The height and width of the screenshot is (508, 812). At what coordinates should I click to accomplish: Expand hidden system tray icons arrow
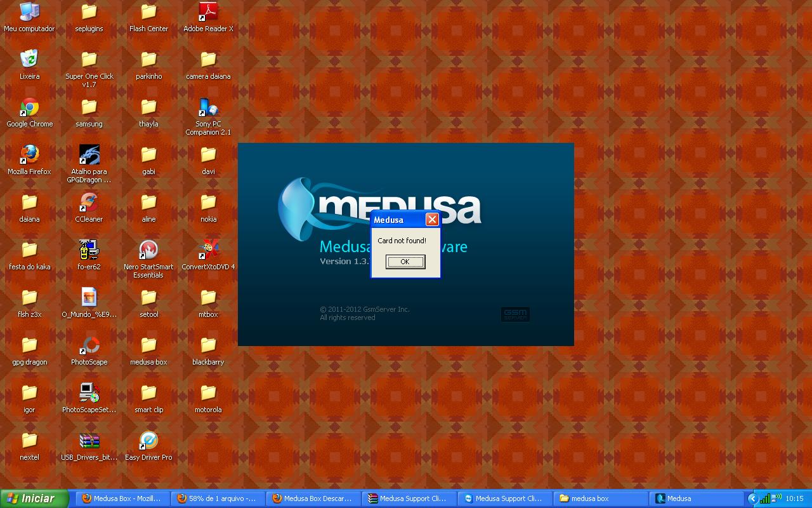click(753, 498)
